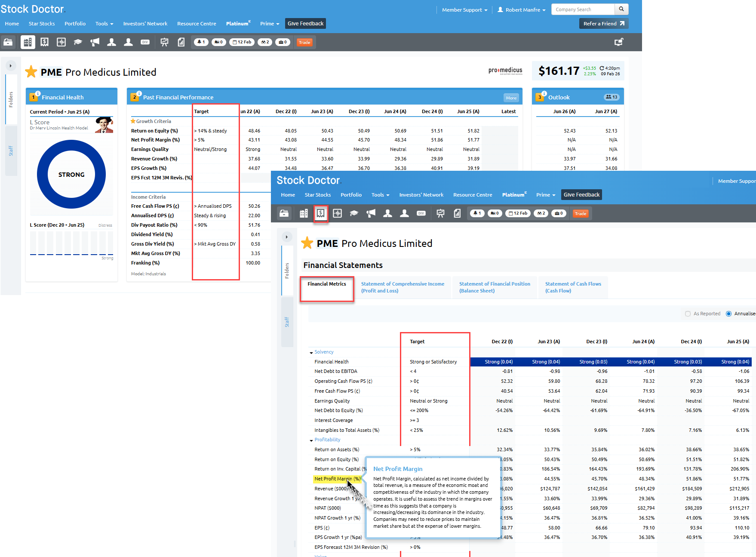Click the info badge on Financial Health header
This screenshot has width=756, height=557.
point(38,93)
